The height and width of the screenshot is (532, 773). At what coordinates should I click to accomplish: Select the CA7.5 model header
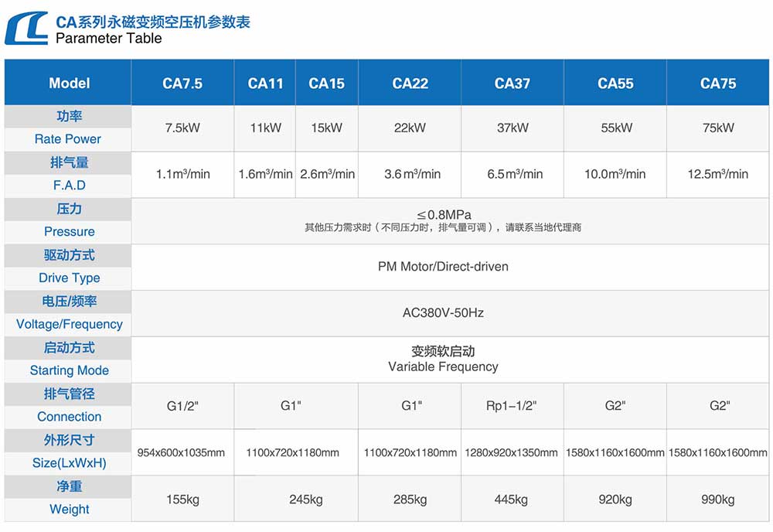point(182,84)
